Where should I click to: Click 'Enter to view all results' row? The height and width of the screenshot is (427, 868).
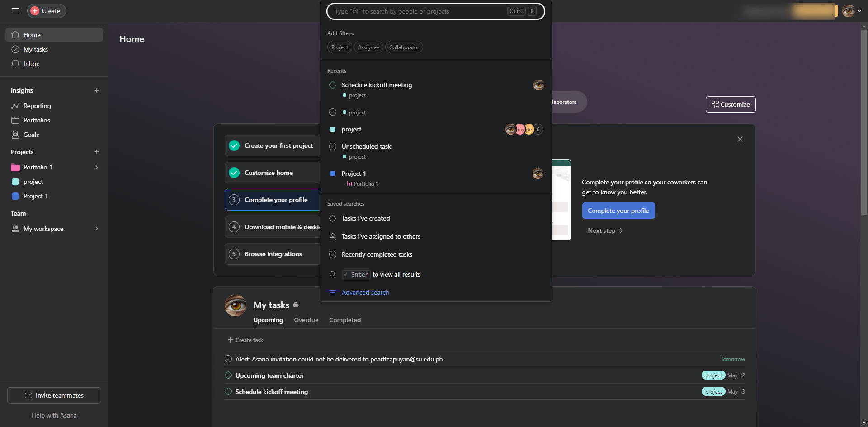point(436,274)
